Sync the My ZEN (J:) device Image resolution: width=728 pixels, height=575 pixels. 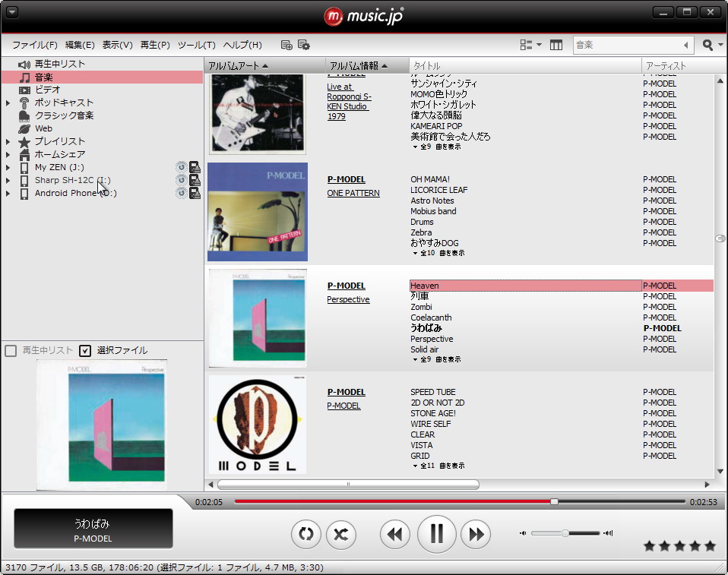(181, 167)
